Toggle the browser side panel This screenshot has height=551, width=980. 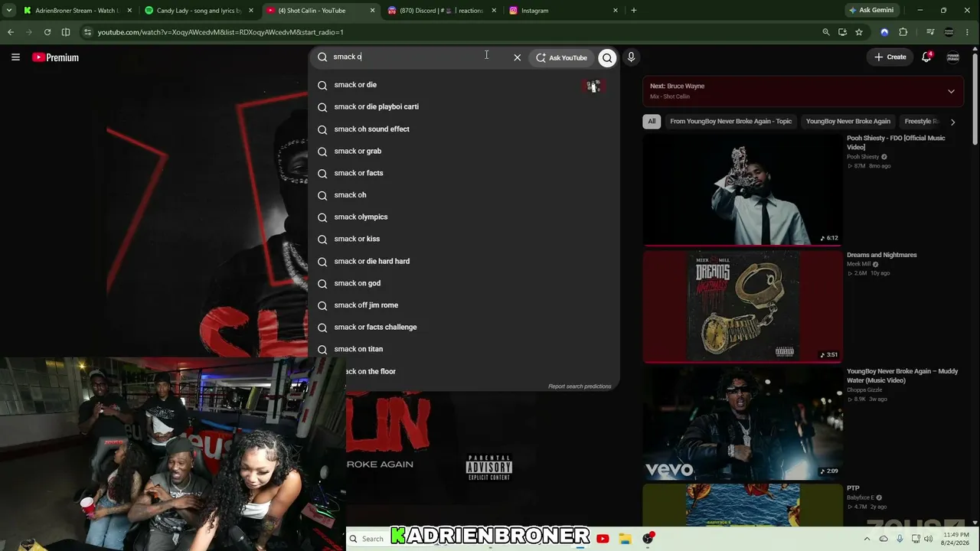pyautogui.click(x=66, y=32)
